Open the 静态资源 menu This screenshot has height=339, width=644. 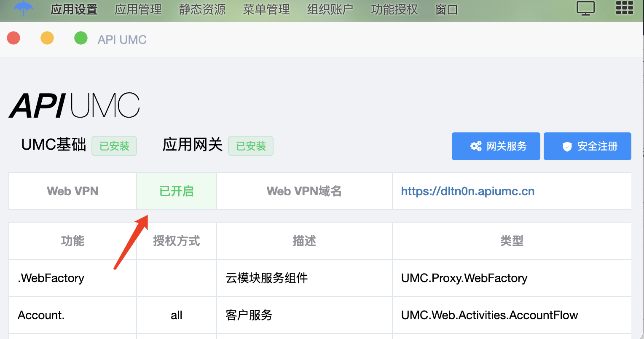[202, 10]
